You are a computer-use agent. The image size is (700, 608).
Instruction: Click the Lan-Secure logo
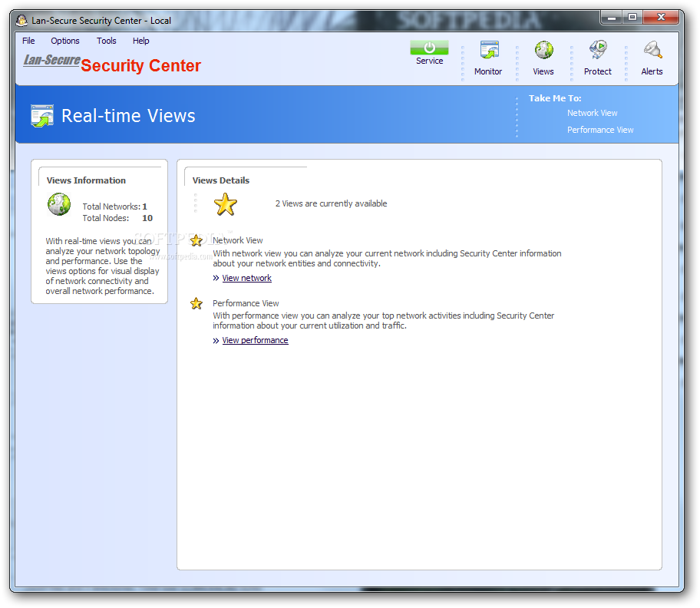tap(51, 60)
